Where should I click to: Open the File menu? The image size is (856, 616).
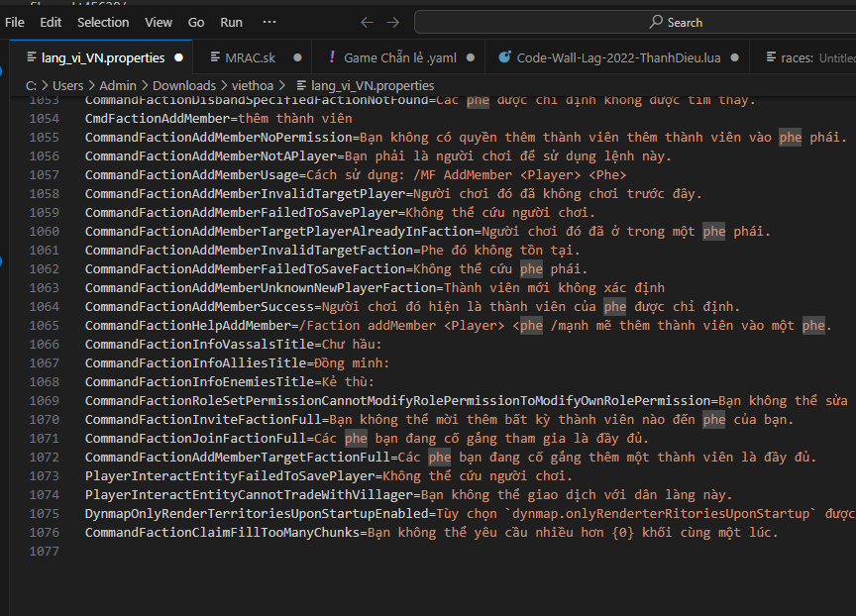click(x=15, y=22)
